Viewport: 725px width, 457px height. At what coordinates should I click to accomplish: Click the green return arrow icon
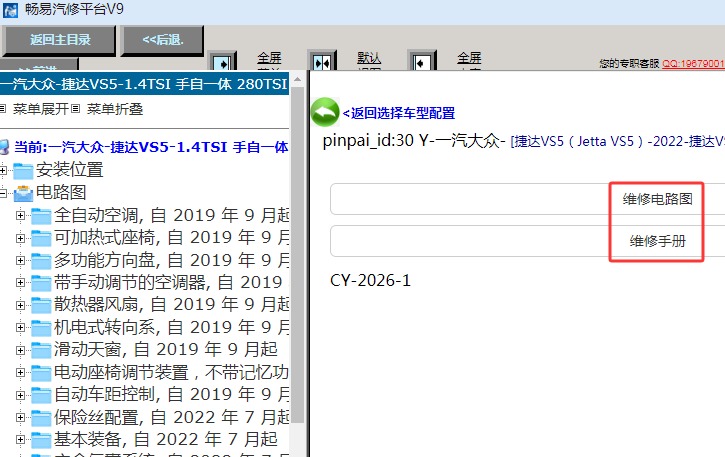[x=325, y=112]
